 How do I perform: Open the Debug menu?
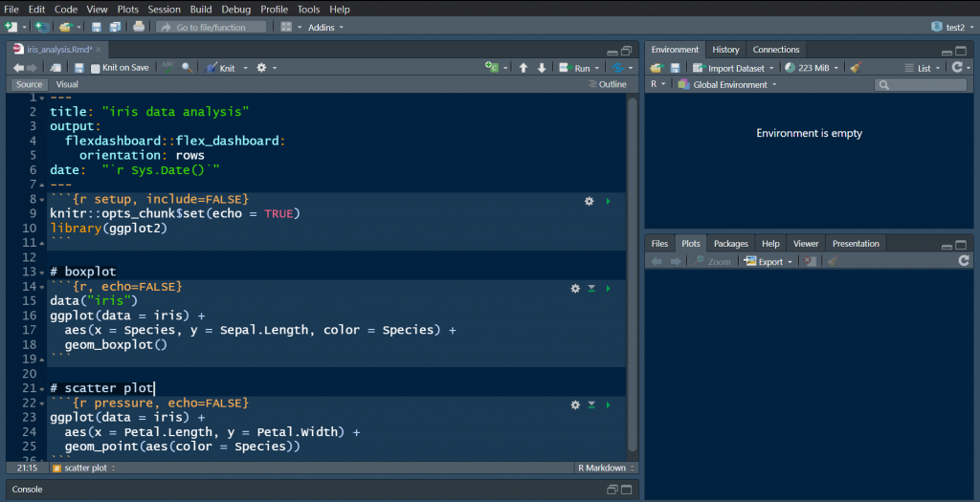point(235,10)
